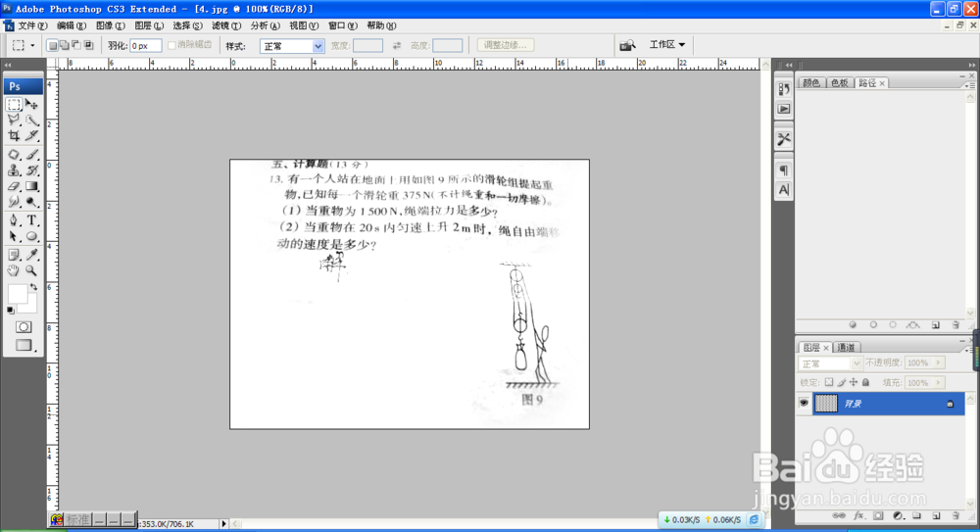The width and height of the screenshot is (980, 532).
Task: Choose Intersect with selection mode
Action: point(88,45)
